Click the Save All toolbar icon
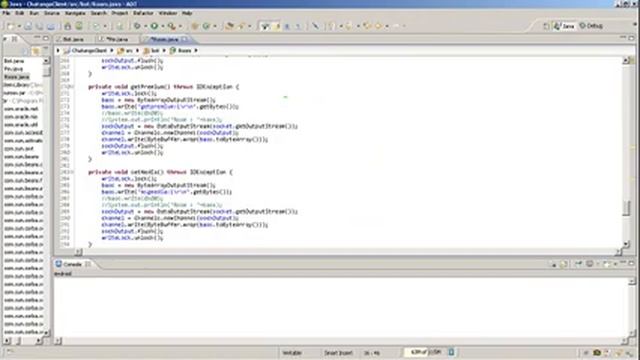The height and width of the screenshot is (360, 640). (x=39, y=26)
